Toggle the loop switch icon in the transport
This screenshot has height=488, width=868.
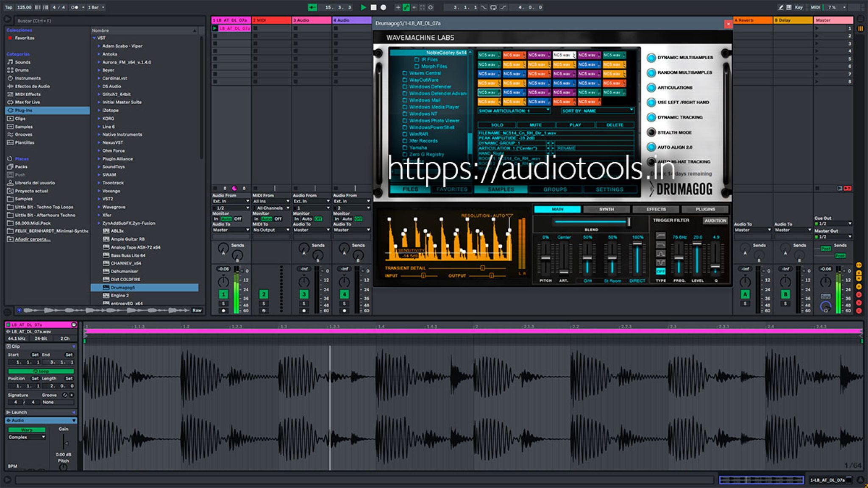(493, 7)
